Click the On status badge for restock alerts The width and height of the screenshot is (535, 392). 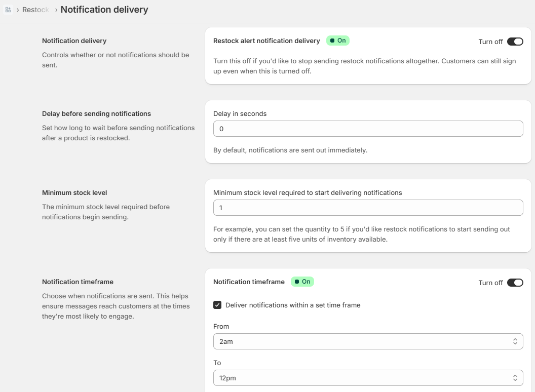(x=338, y=41)
